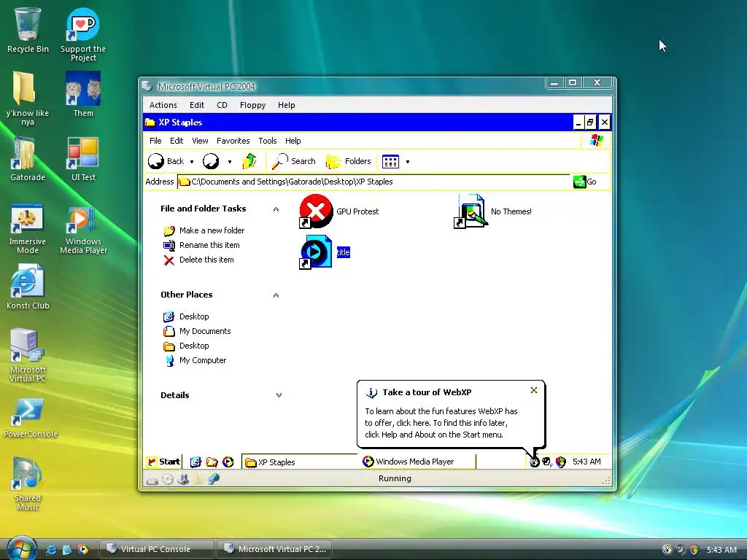The width and height of the screenshot is (747, 560).
Task: Click the hard disk status icon
Action: point(152,480)
